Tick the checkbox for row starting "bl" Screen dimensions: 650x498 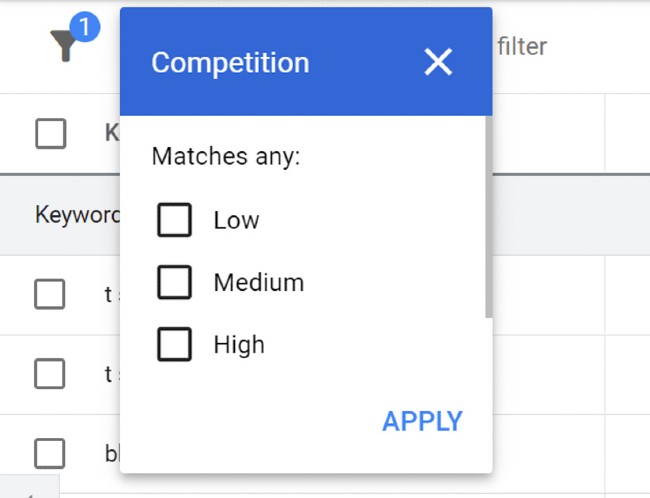(x=51, y=453)
